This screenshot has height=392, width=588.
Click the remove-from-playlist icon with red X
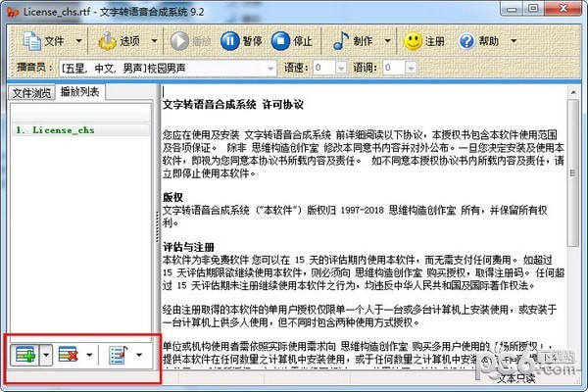(69, 353)
